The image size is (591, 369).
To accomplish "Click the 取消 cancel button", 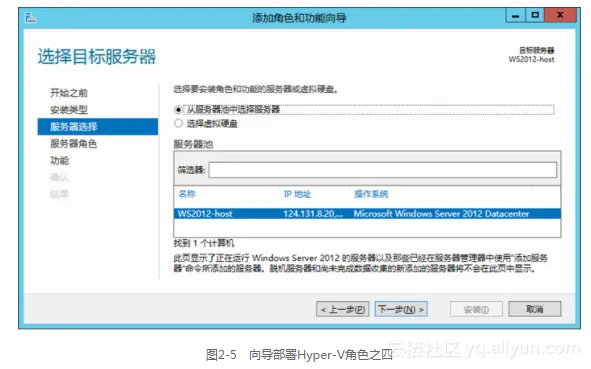I will point(535,309).
